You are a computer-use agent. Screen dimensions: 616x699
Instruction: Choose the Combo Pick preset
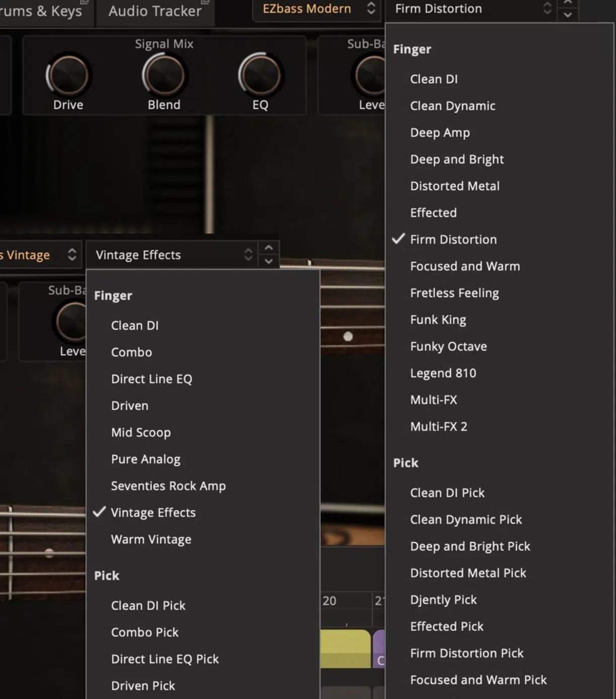tap(203, 632)
